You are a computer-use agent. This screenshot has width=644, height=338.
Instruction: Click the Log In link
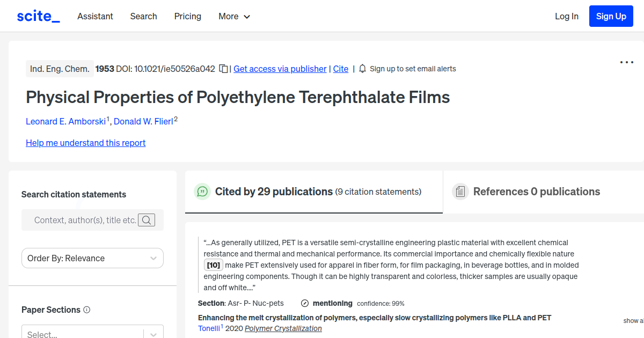click(567, 16)
